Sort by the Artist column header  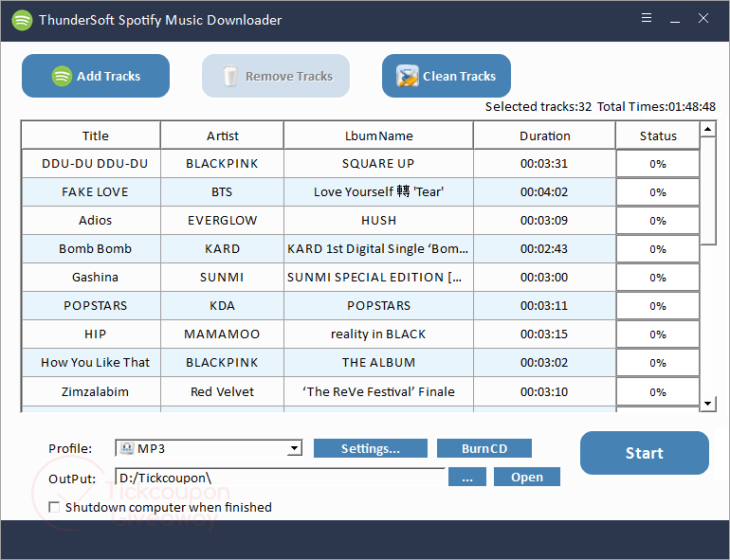pos(222,135)
